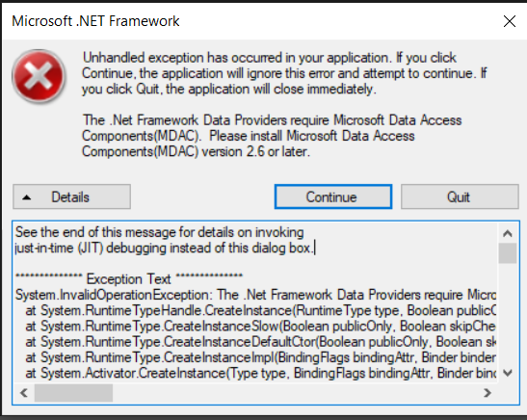The height and width of the screenshot is (420, 527).
Task: Click the horizontal scrollbar right arrow
Action: (487, 392)
